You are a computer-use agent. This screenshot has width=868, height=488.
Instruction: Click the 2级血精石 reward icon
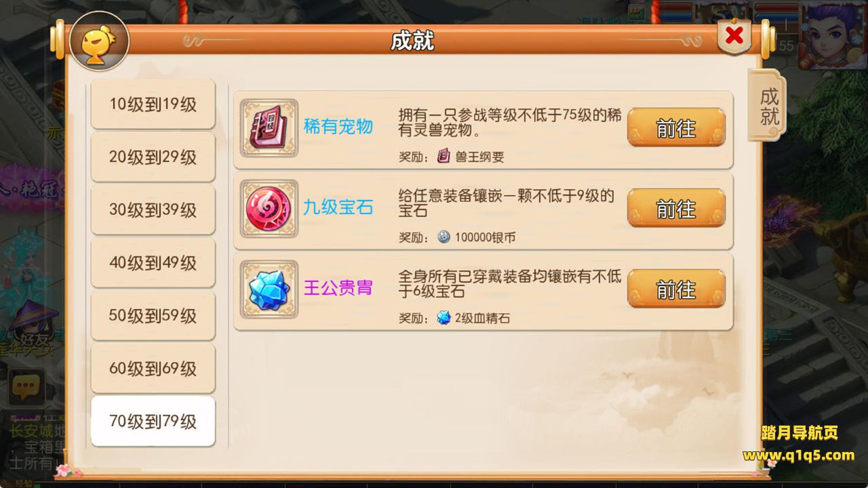pos(443,317)
